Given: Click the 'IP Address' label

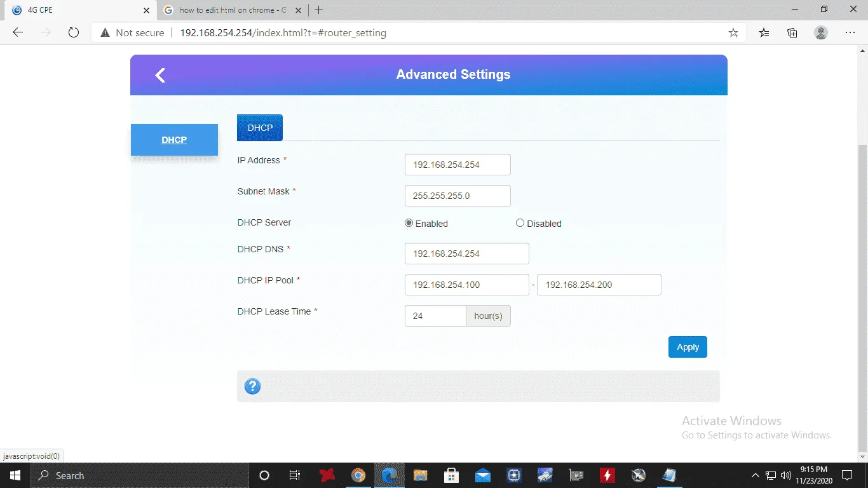Looking at the screenshot, I should pyautogui.click(x=259, y=160).
